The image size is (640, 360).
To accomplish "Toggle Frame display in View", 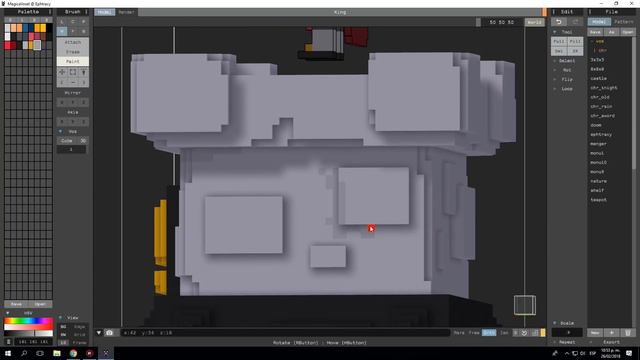I will pyautogui.click(x=80, y=342).
